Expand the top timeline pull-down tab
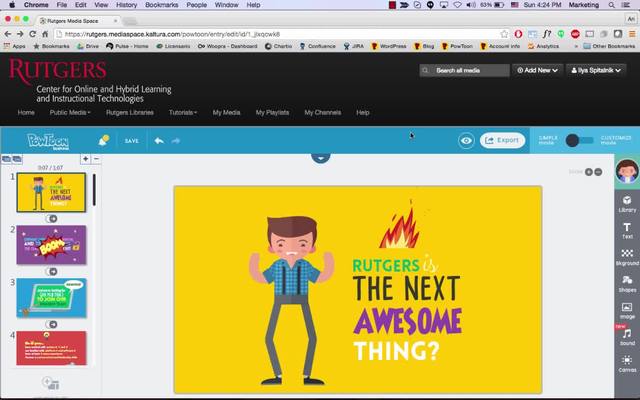 (x=320, y=158)
